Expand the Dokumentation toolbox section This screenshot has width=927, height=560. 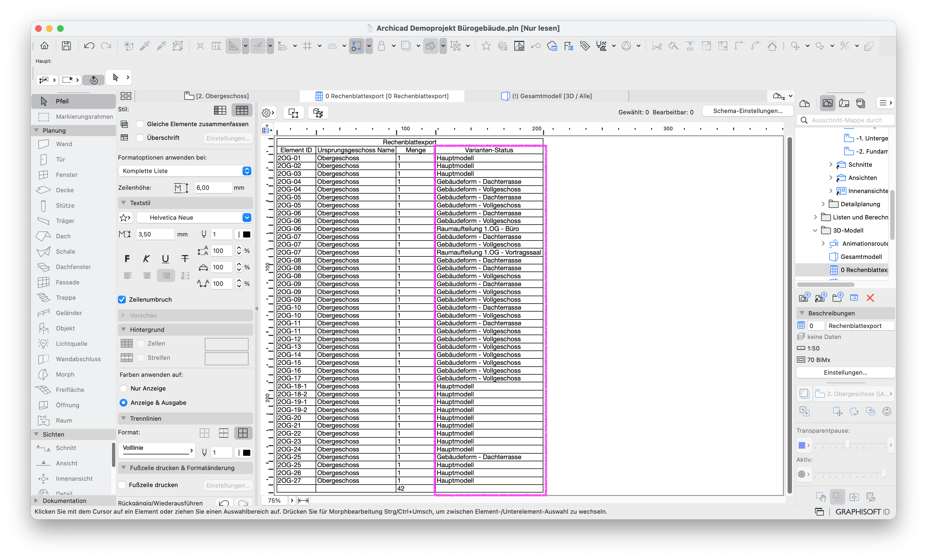36,500
